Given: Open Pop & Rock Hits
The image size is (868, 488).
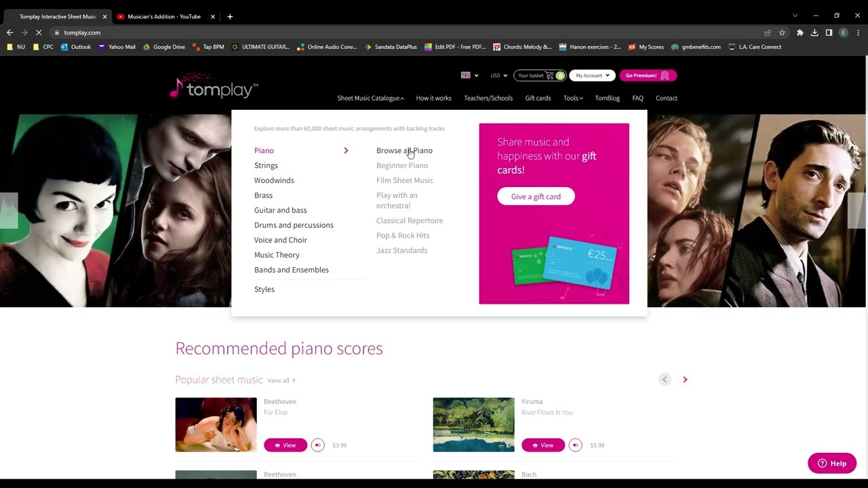Looking at the screenshot, I should coord(403,235).
